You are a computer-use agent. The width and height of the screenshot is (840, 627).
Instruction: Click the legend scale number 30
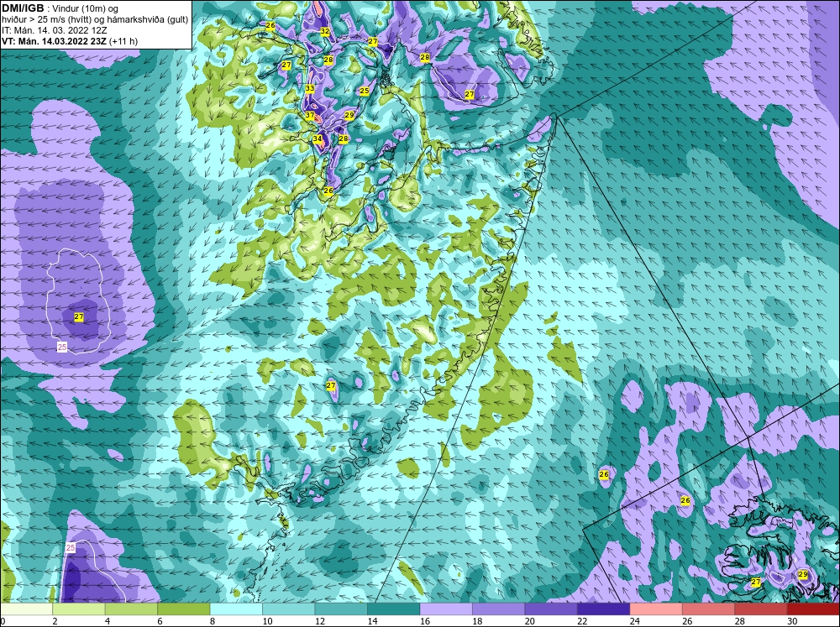click(793, 621)
